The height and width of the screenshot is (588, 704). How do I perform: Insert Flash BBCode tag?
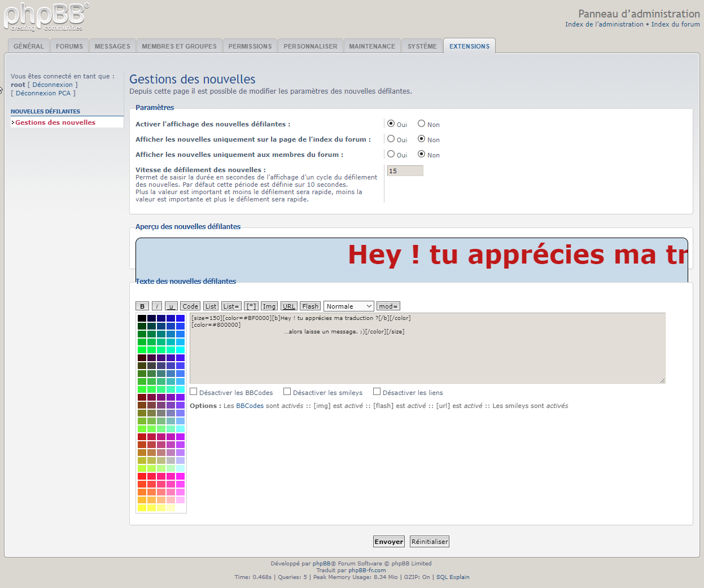[310, 306]
